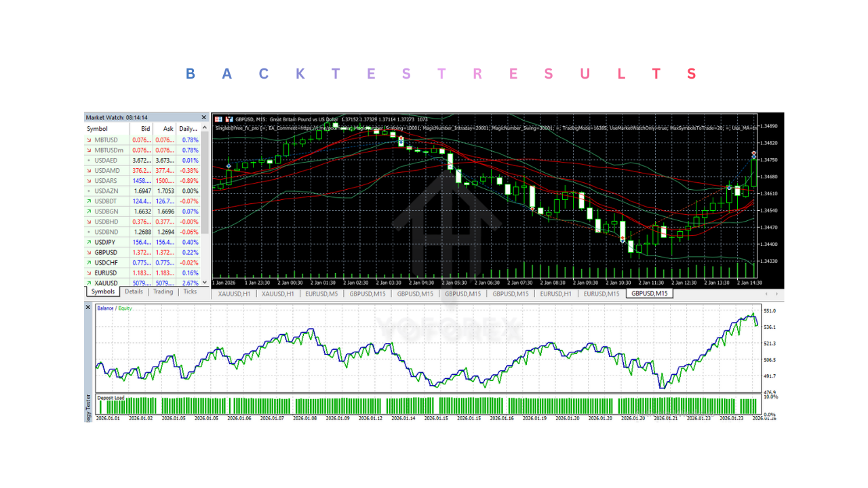The image size is (868, 488).
Task: Open the left tab-scroll chevron on the chart bar
Action: (x=766, y=293)
